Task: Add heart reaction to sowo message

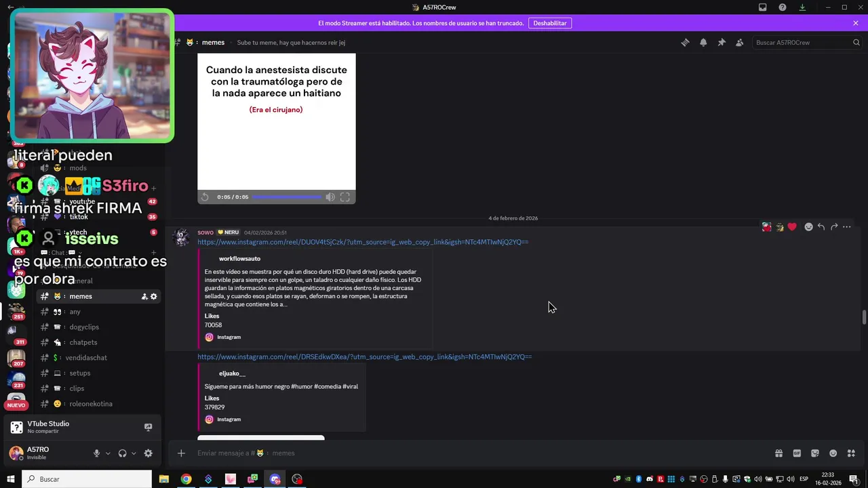Action: (791, 227)
